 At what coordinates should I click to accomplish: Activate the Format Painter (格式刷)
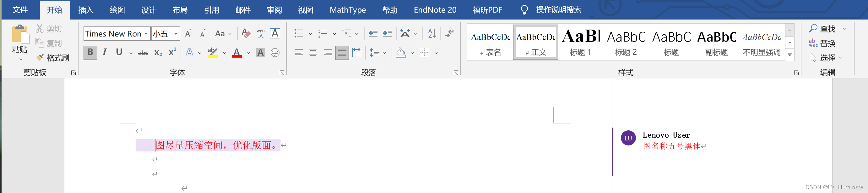pyautogui.click(x=52, y=58)
